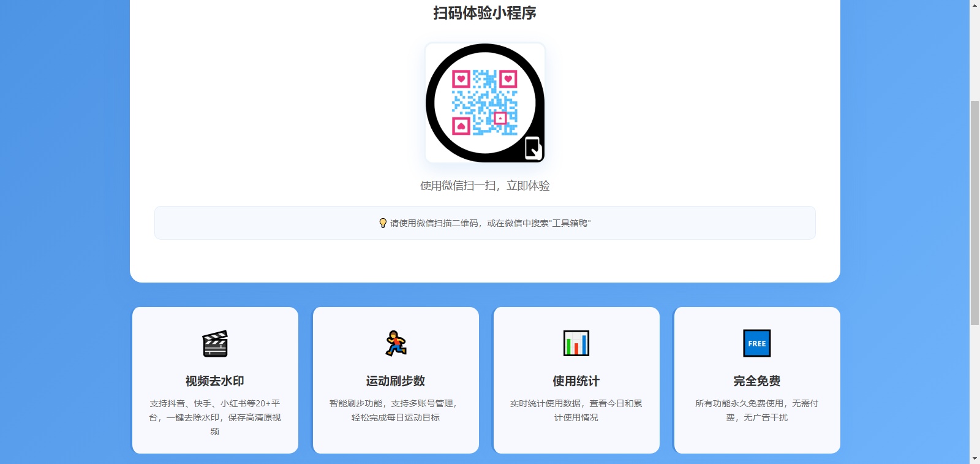Click description starting with 实时统计使用数据
Screen dimensions: 980x464
(x=576, y=411)
